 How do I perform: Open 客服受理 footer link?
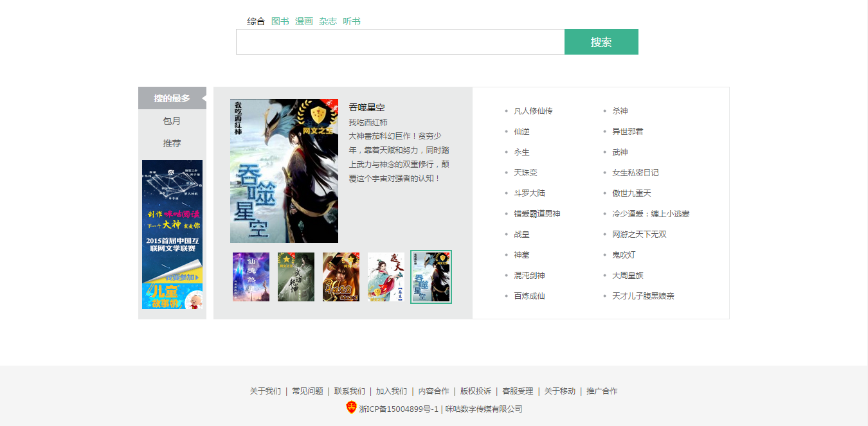pyautogui.click(x=518, y=391)
